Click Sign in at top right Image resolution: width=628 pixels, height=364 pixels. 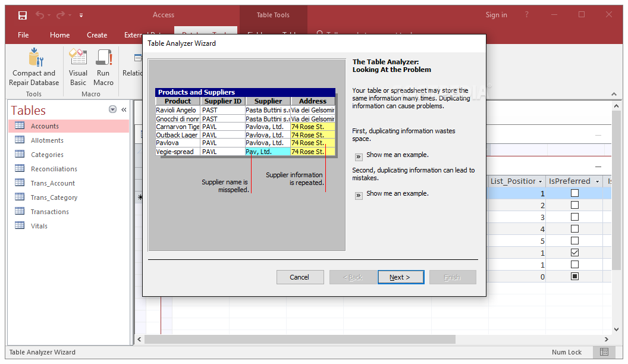click(x=496, y=15)
